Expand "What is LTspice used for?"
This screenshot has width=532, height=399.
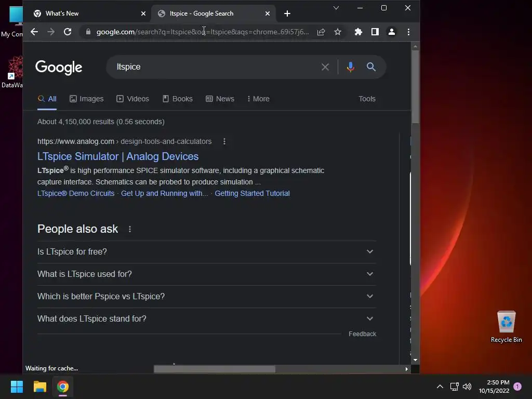point(207,274)
